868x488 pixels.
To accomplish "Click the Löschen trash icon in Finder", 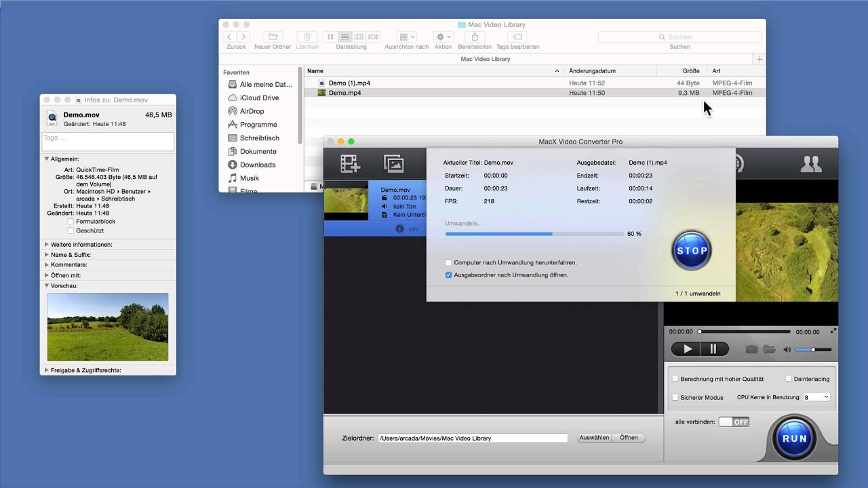I will (x=307, y=37).
